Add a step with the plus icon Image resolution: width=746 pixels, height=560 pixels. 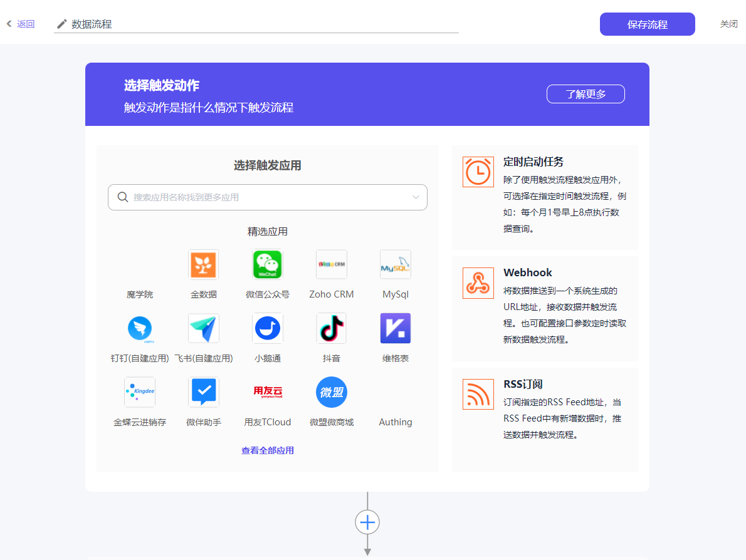point(367,522)
